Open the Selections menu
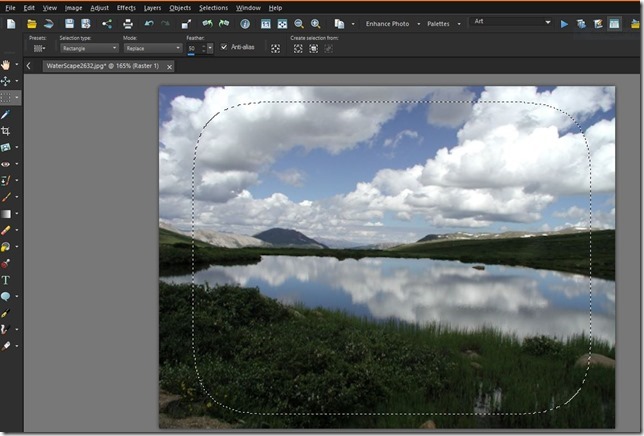Image resolution: width=644 pixels, height=436 pixels. pyautogui.click(x=213, y=7)
